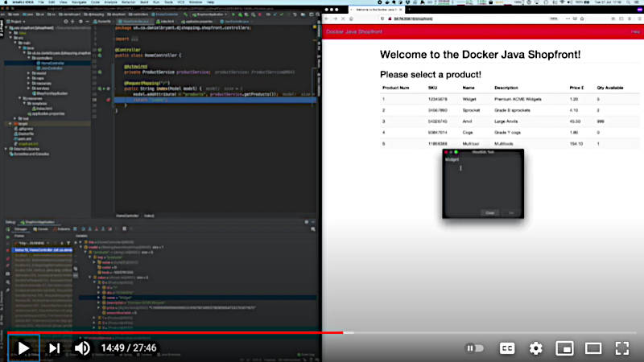Click the debugger Stop red square
This screenshot has width=644, height=362.
[7, 250]
